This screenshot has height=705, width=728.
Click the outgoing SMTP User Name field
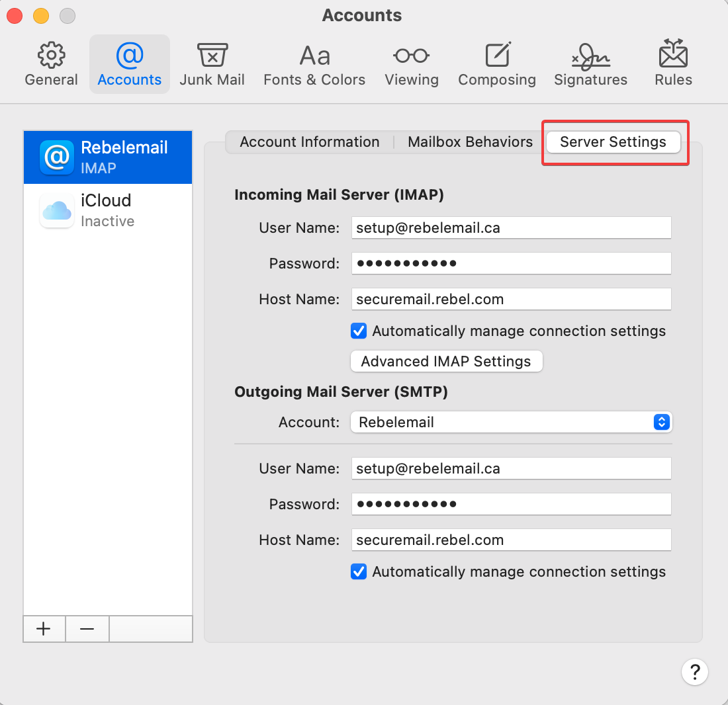point(511,468)
